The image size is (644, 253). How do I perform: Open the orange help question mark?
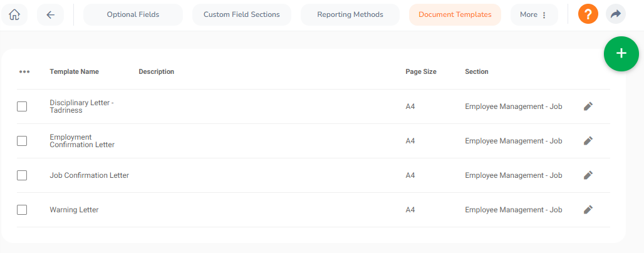coord(588,14)
